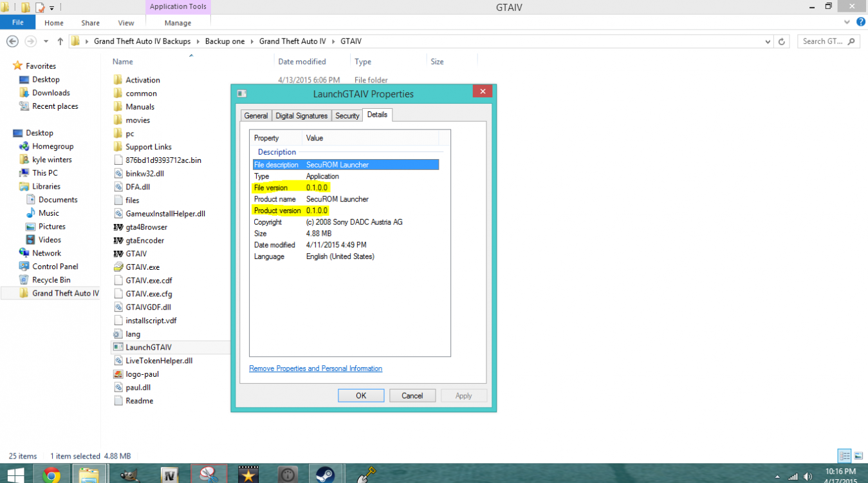Viewport: 868px width, 483px height.
Task: Launch GTA IV from the taskbar icon
Action: point(169,475)
